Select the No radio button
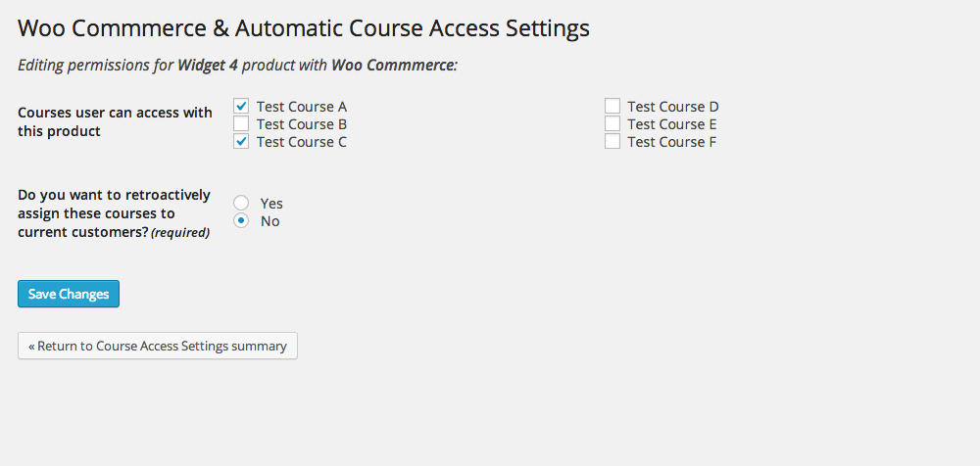 coord(241,220)
